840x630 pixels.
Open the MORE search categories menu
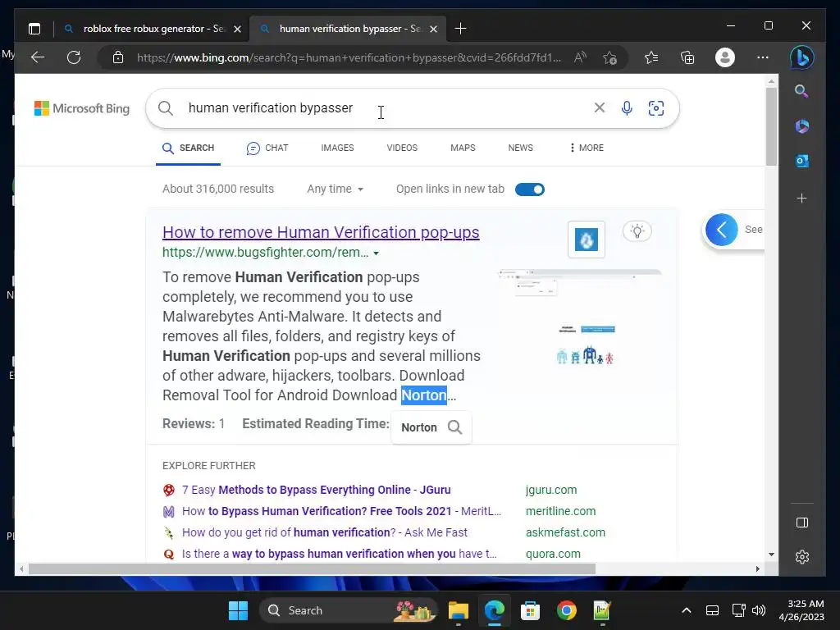pyautogui.click(x=587, y=148)
